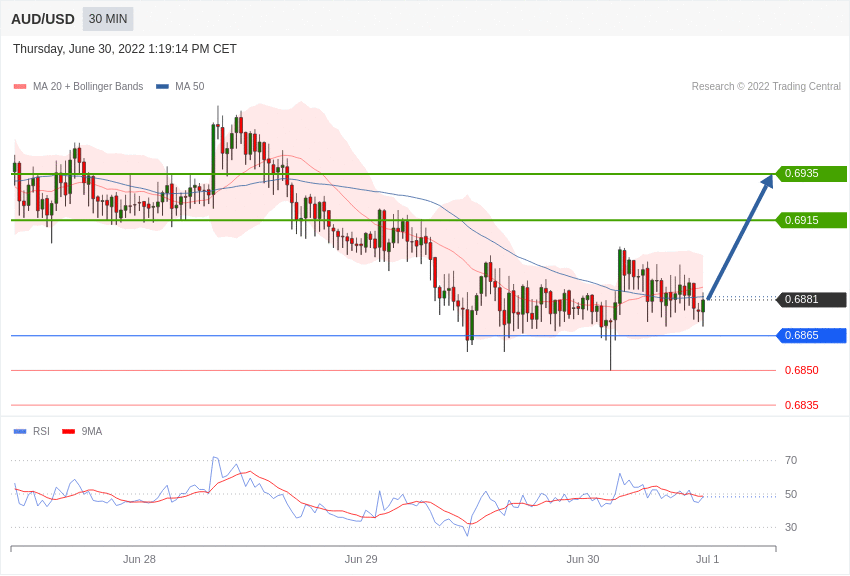Click the RSI legend label
This screenshot has width=850, height=576.
click(x=41, y=431)
